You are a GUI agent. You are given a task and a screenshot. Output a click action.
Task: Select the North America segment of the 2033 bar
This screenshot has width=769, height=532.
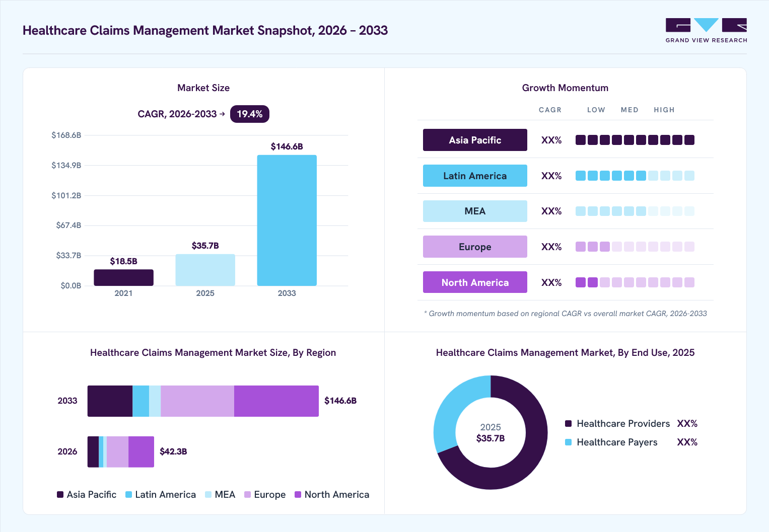click(x=276, y=401)
